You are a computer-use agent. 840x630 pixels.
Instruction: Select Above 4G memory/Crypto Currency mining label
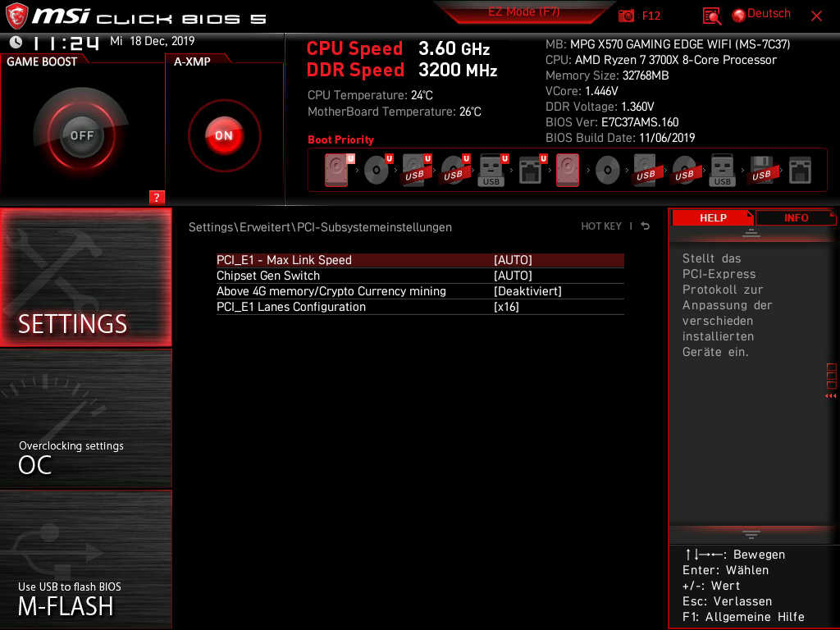331,291
